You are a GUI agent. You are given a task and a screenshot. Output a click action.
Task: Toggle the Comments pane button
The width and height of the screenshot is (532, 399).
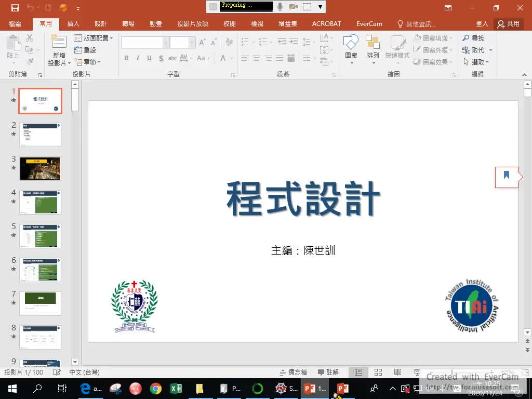pyautogui.click(x=328, y=372)
